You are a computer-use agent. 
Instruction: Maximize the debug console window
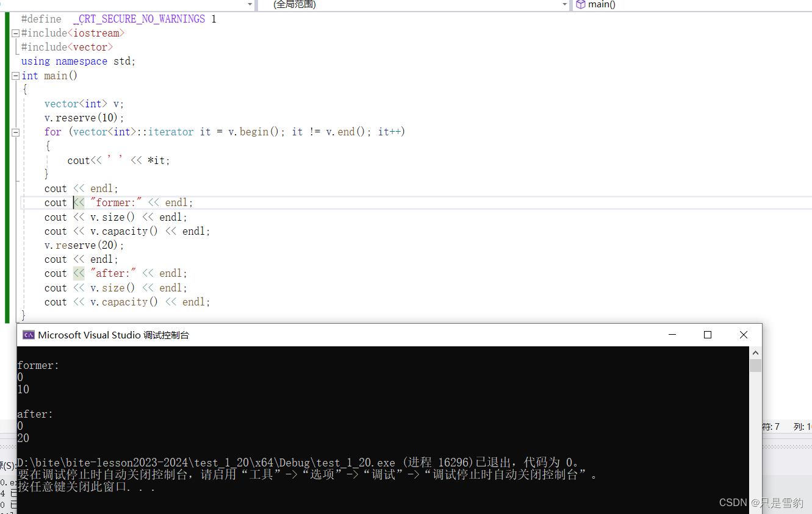(x=708, y=335)
